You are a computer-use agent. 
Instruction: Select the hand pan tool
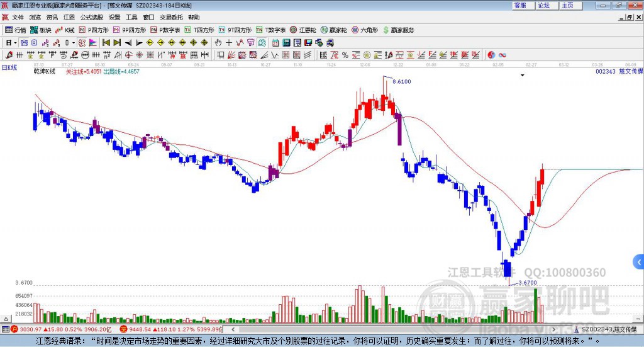218,43
